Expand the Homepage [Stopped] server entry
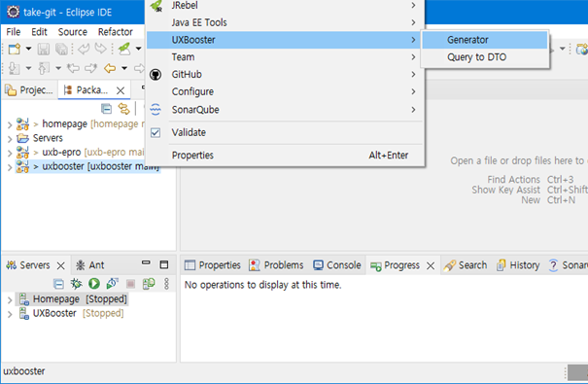Screen dimensions: 588x384 pos(10,299)
